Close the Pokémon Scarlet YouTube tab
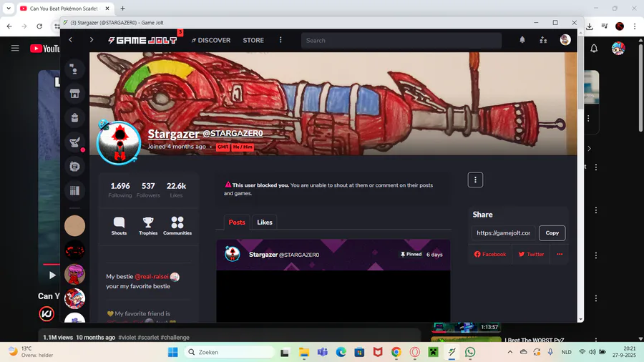This screenshot has height=362, width=644. tap(107, 8)
